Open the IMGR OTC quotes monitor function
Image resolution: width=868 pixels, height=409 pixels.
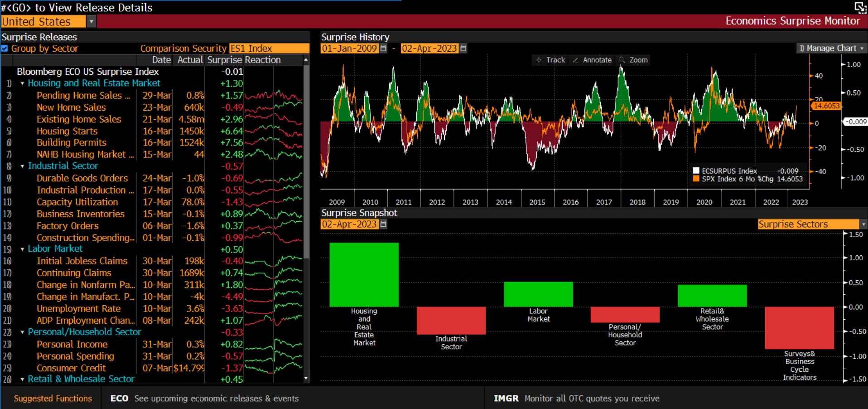[x=576, y=398]
